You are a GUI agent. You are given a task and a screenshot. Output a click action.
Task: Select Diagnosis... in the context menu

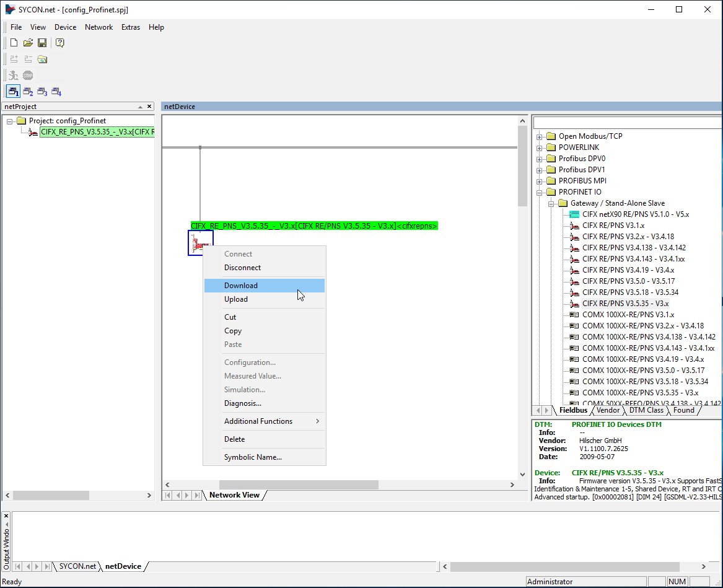pyautogui.click(x=243, y=403)
